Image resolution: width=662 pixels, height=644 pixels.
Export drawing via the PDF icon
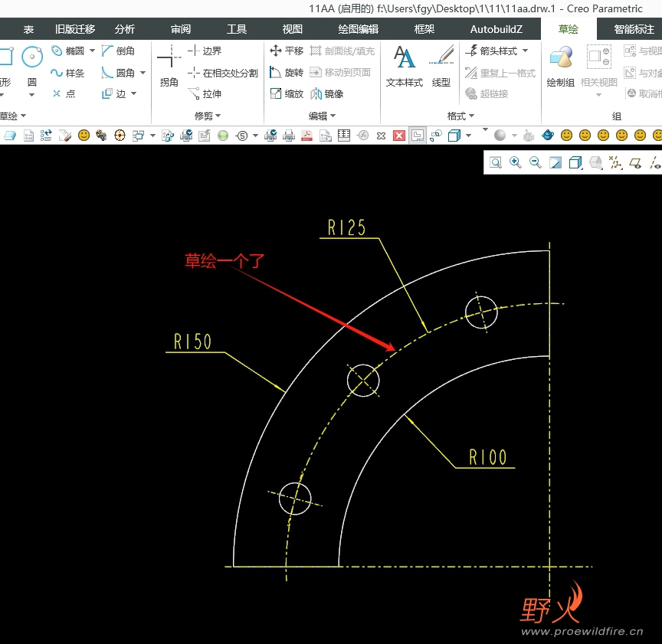pyautogui.click(x=307, y=136)
